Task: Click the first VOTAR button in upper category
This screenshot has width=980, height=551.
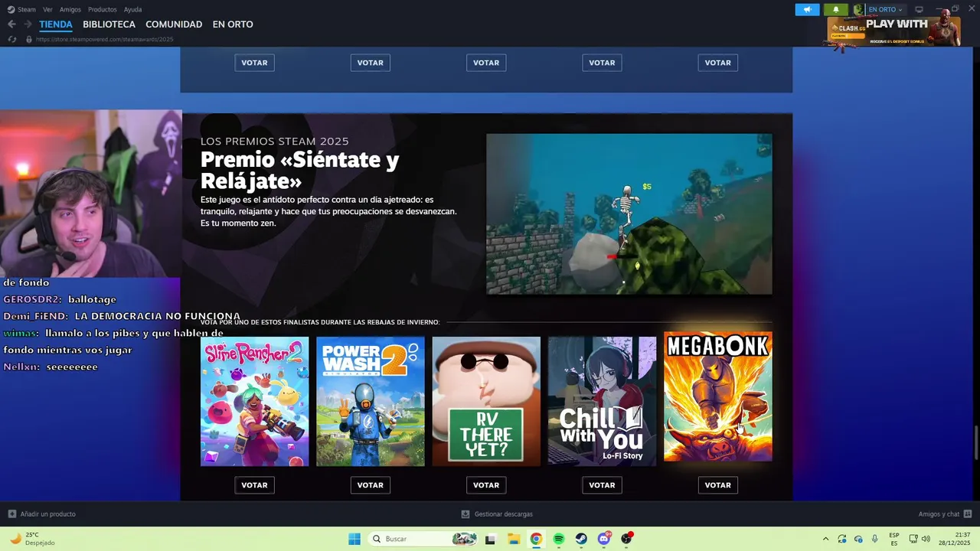Action: 254,63
